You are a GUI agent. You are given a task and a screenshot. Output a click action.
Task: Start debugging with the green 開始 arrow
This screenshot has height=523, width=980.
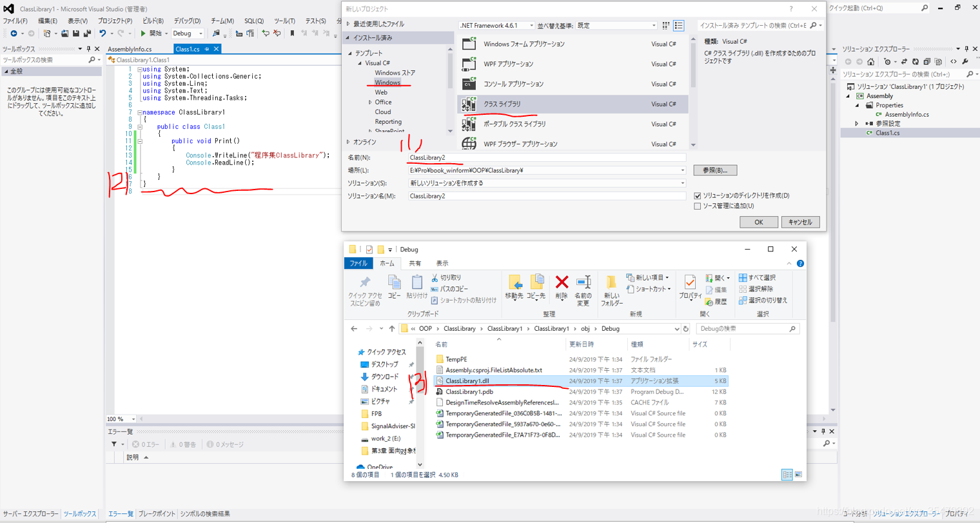[x=143, y=34]
